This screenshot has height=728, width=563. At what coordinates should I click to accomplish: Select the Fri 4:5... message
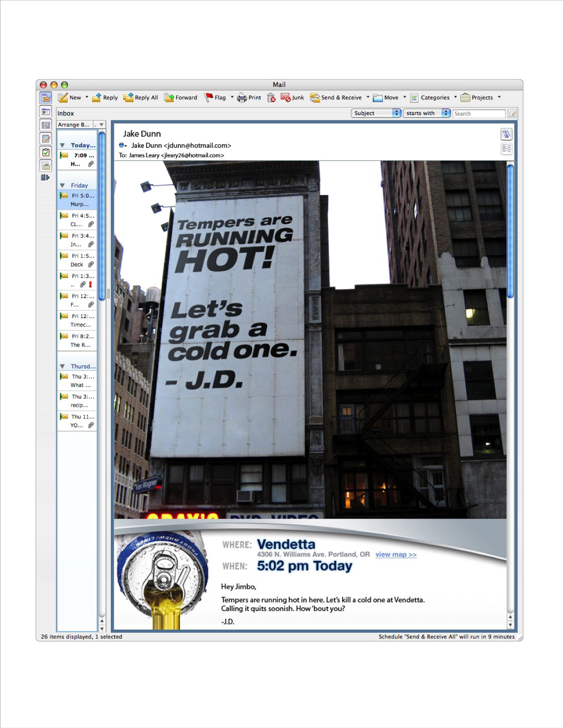[77, 220]
